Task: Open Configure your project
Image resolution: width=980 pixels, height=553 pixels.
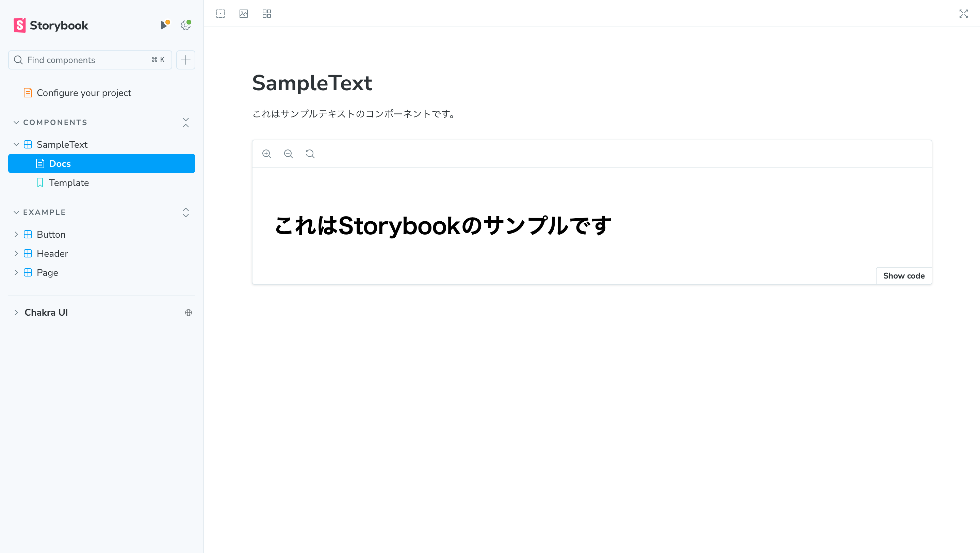Action: [84, 93]
